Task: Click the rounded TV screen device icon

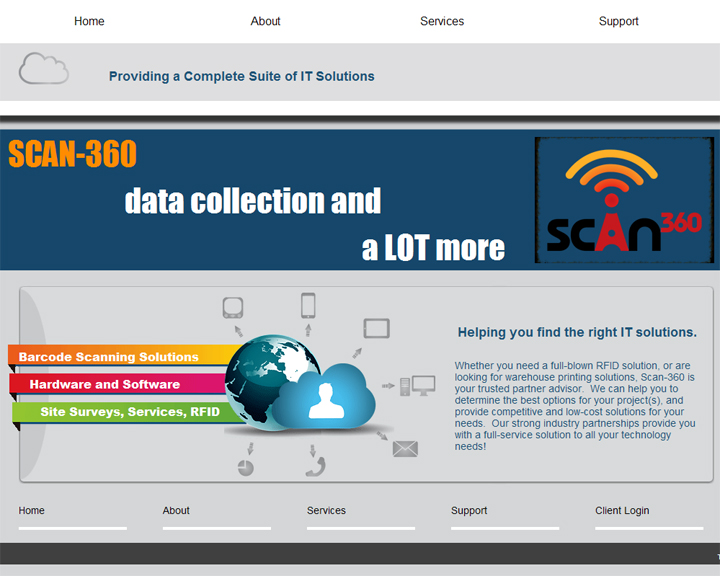Action: point(233,308)
